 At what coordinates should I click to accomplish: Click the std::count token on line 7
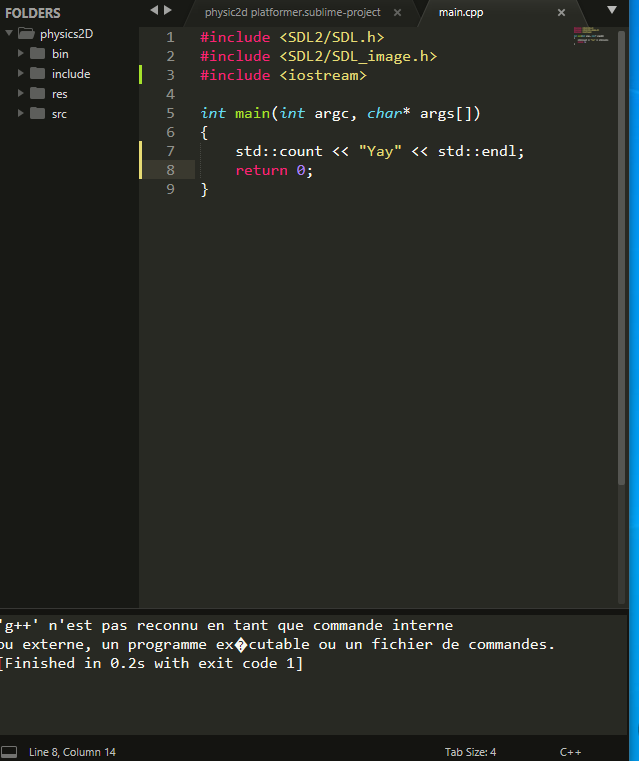coord(279,151)
